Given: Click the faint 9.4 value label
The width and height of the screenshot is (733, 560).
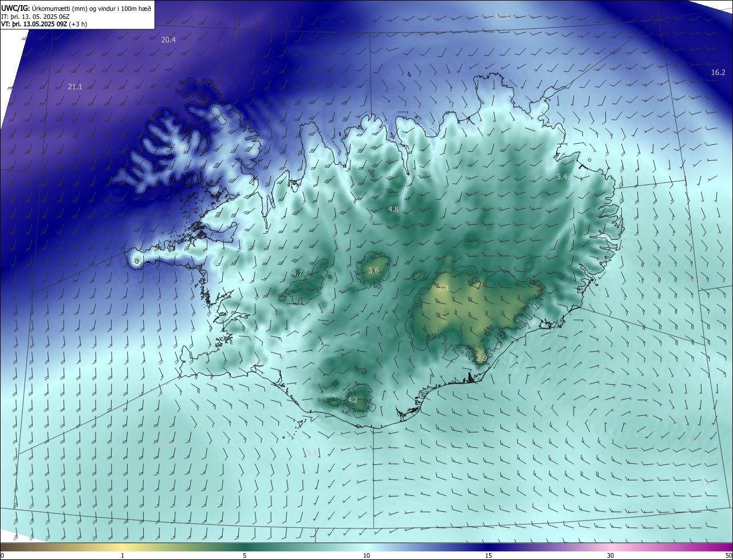Looking at the screenshot, I should 705,484.
